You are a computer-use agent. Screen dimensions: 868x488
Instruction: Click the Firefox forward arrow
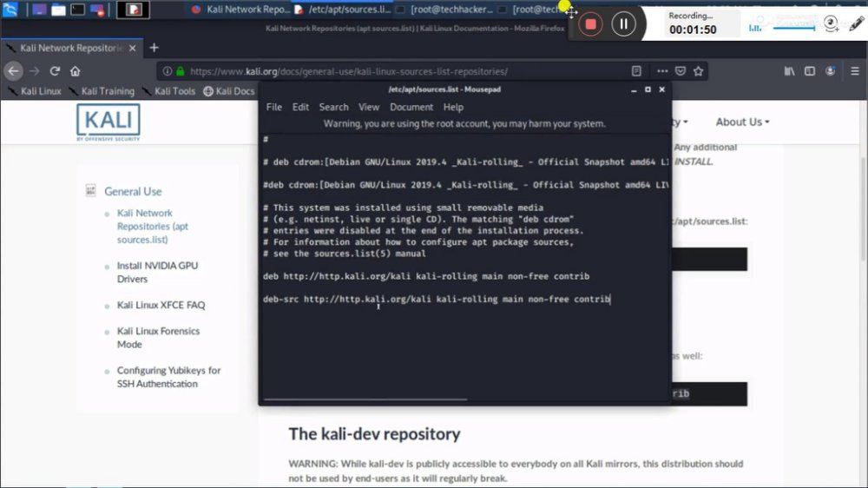pyautogui.click(x=35, y=71)
